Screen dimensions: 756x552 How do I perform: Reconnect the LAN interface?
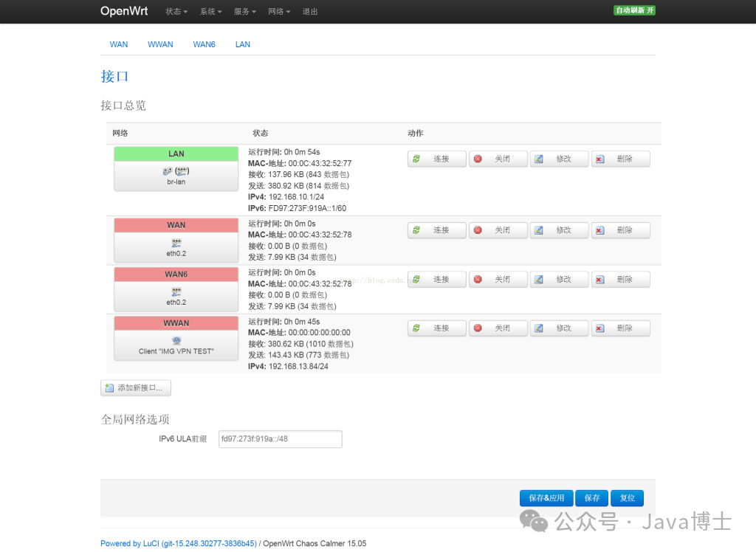pos(436,159)
